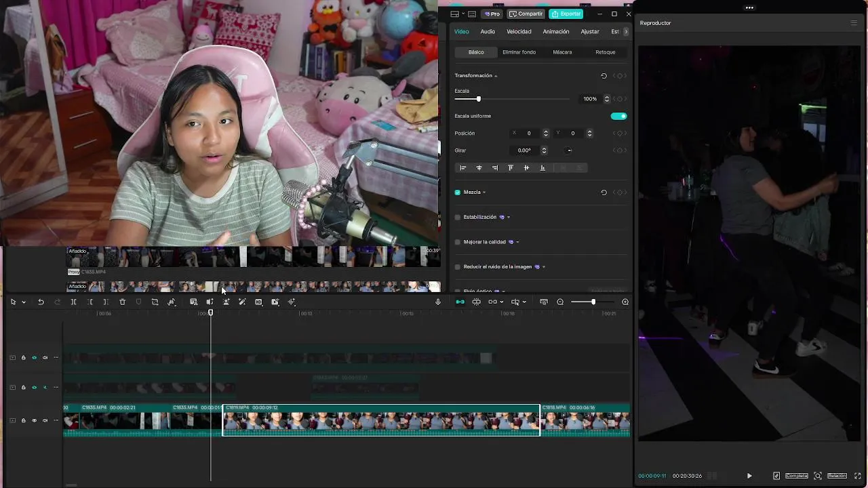
Task: Switch to the Ajustar tab
Action: [x=590, y=32]
